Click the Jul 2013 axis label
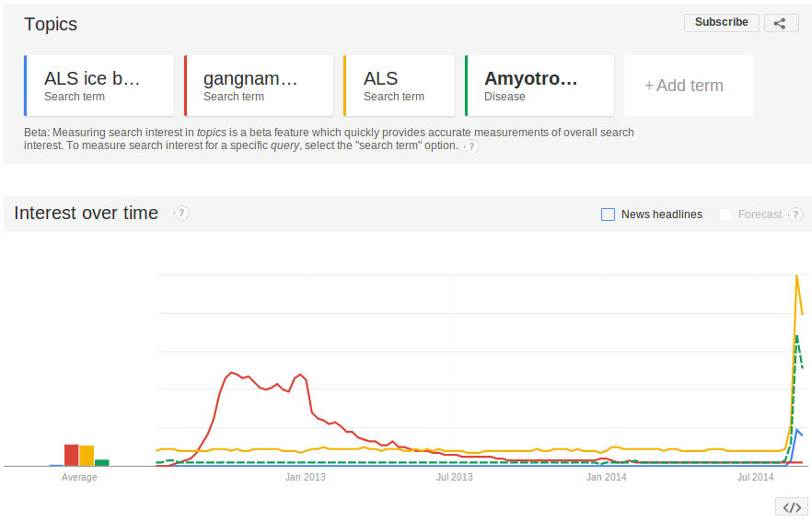The width and height of the screenshot is (812, 522). pos(454,477)
